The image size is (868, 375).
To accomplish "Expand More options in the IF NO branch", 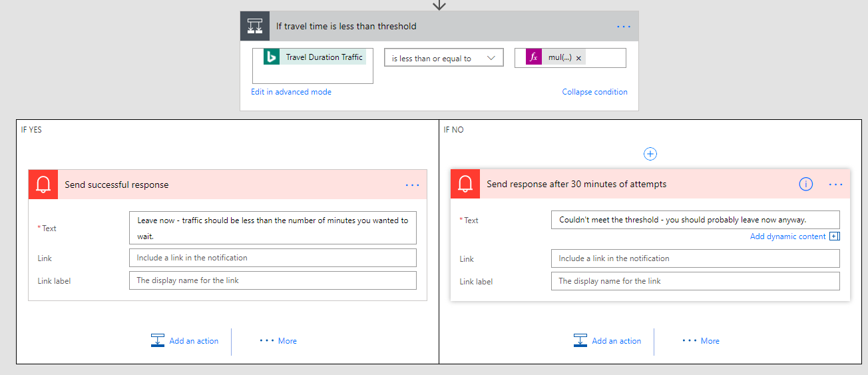I will click(701, 341).
